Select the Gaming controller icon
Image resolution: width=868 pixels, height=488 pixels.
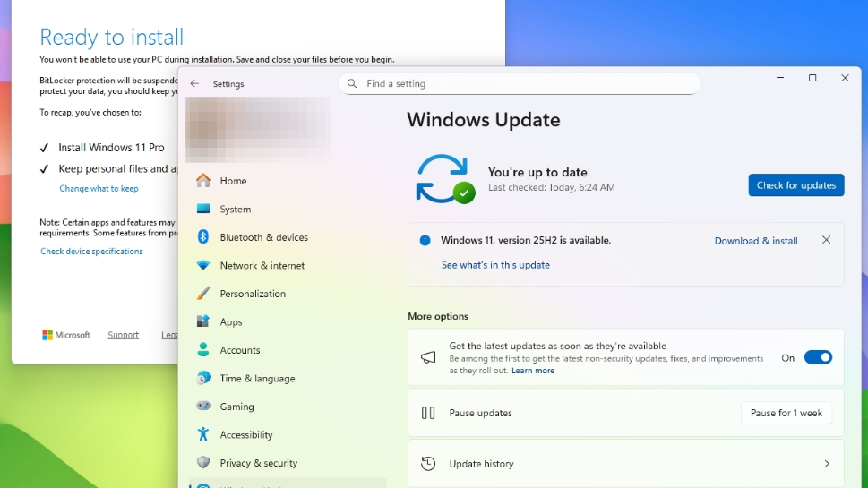[x=203, y=407]
